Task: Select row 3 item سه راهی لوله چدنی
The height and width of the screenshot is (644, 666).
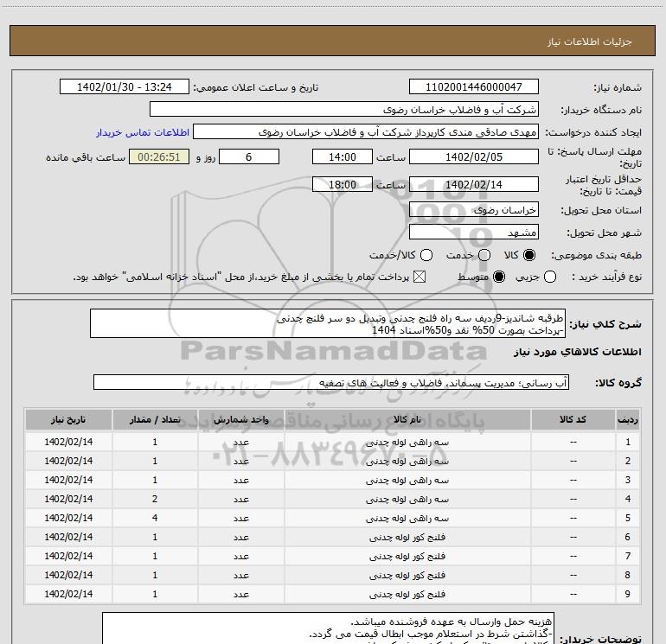Action: (x=407, y=480)
